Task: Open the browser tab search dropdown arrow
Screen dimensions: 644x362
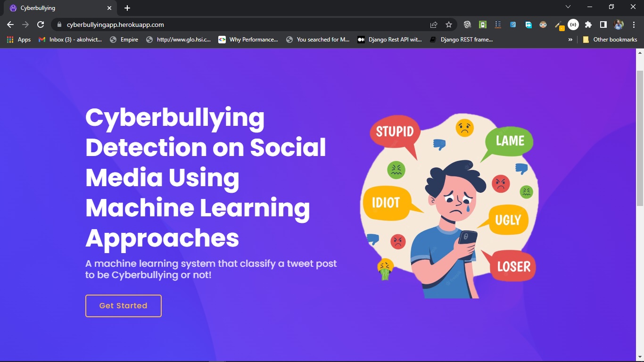Action: (x=568, y=7)
